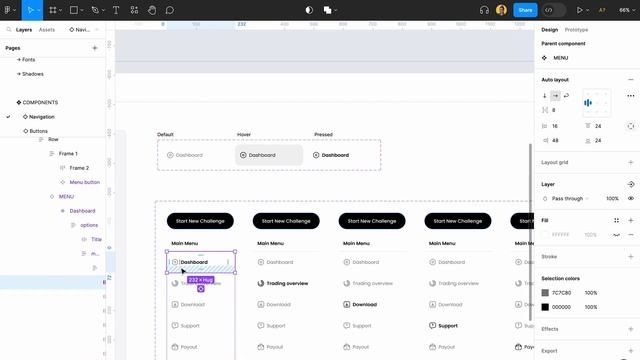
Task: Click the search icon in Layers panel
Action: (x=9, y=29)
